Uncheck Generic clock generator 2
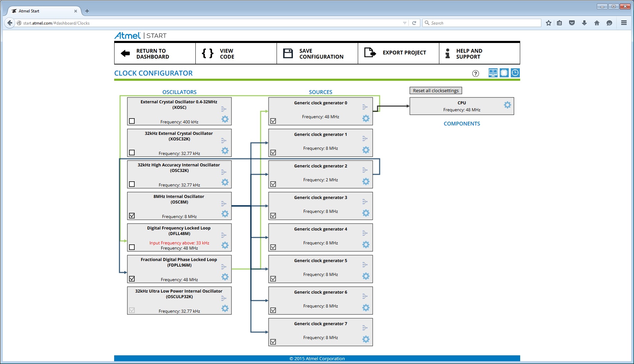634x364 pixels. [x=273, y=184]
